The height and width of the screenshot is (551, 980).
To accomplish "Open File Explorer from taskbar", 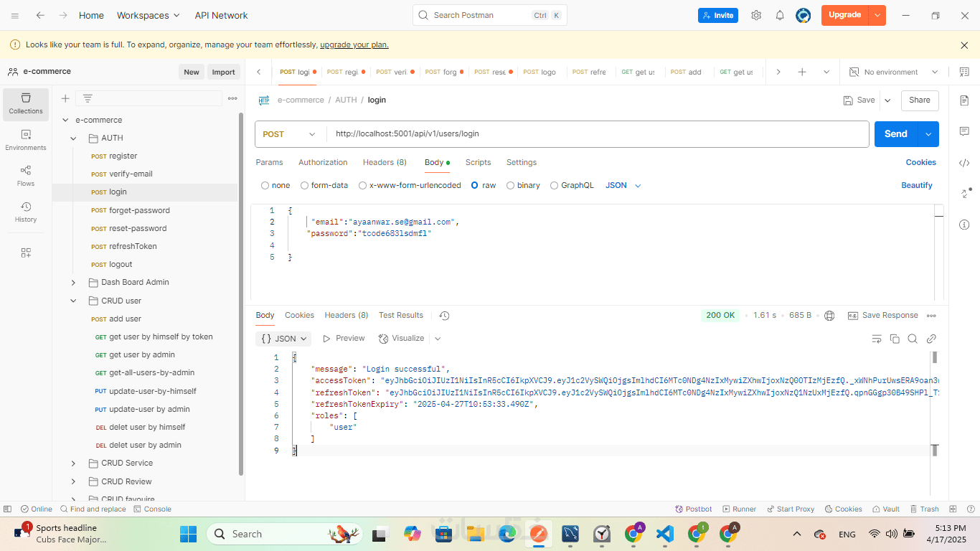I will tap(475, 534).
